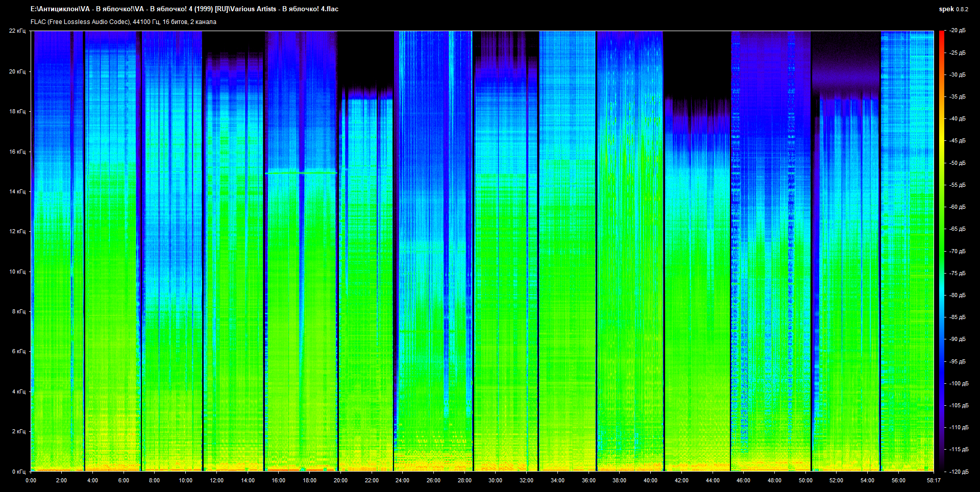The image size is (980, 492).
Task: Click the 46:00 time axis label
Action: click(743, 480)
